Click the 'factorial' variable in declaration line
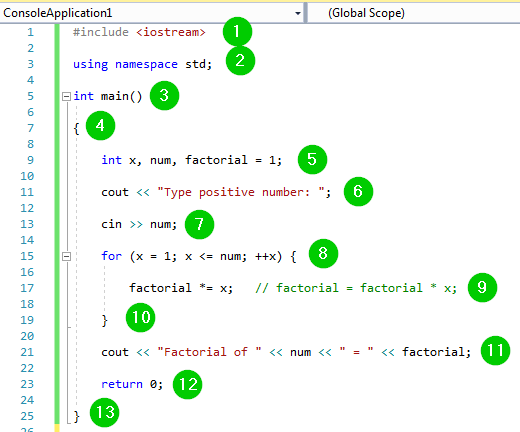The image size is (520, 432). click(216, 160)
